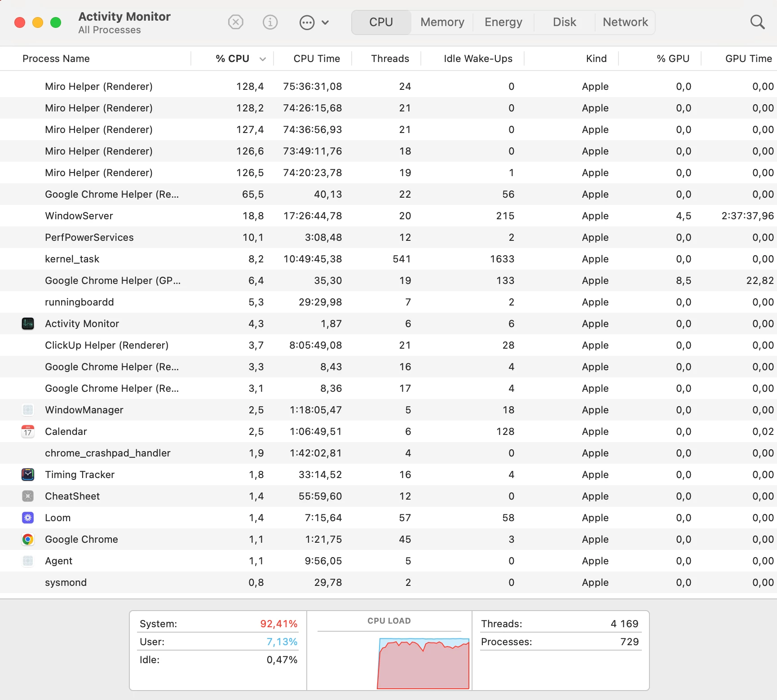777x700 pixels.
Task: Click the User 7,13% value
Action: pyautogui.click(x=282, y=642)
